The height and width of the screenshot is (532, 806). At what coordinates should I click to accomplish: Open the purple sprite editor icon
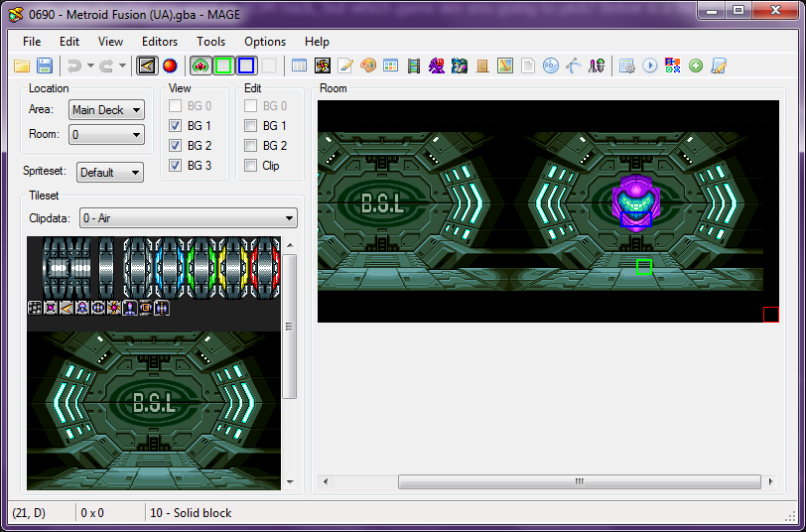437,66
